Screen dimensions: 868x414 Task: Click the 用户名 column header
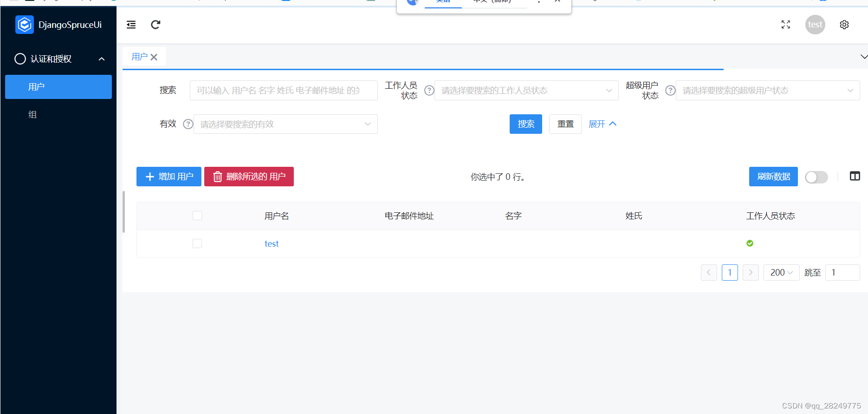point(277,216)
